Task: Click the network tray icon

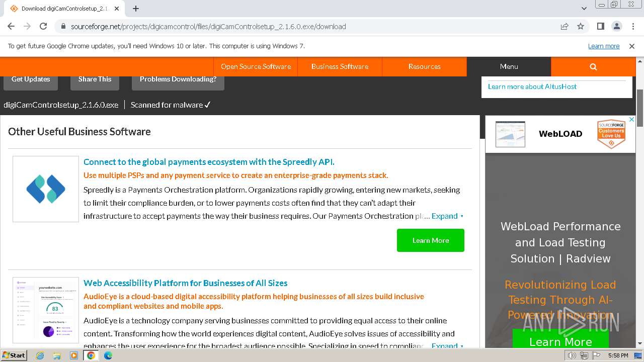Action: 584,355
